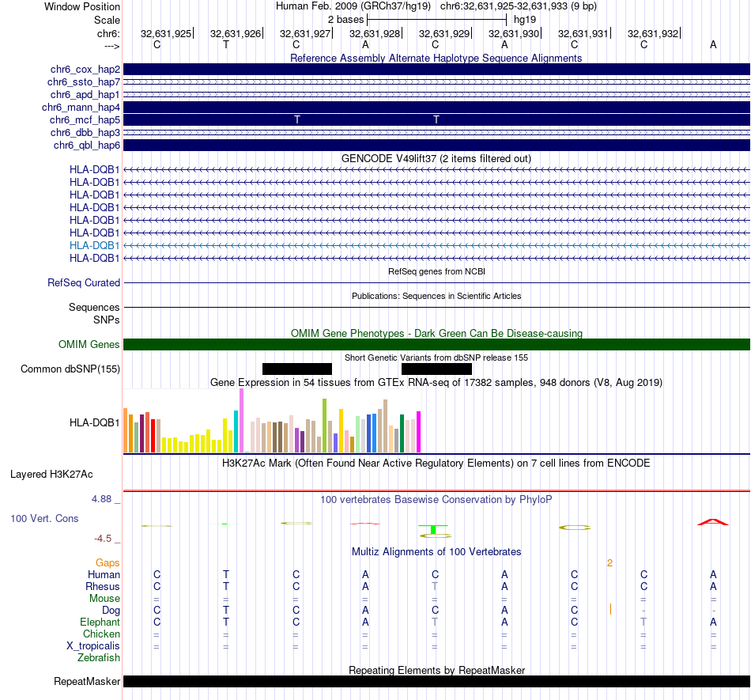This screenshot has width=751, height=700.
Task: Click the green T PhyloP logo letter
Action: click(433, 529)
